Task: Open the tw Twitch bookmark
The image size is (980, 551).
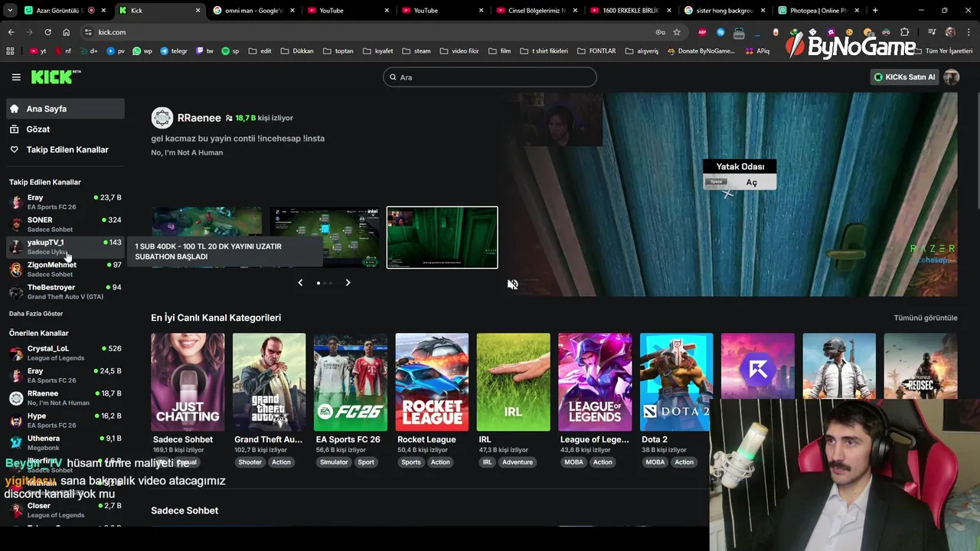Action: 205,51
